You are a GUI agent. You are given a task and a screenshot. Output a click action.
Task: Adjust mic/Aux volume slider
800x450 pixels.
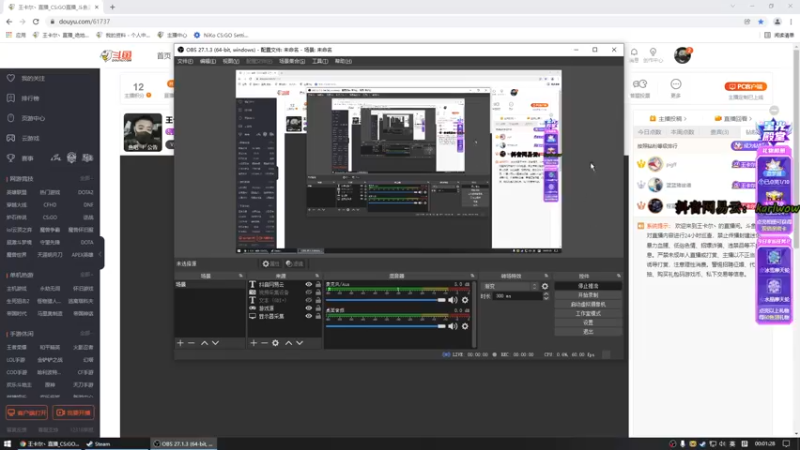[x=385, y=300]
